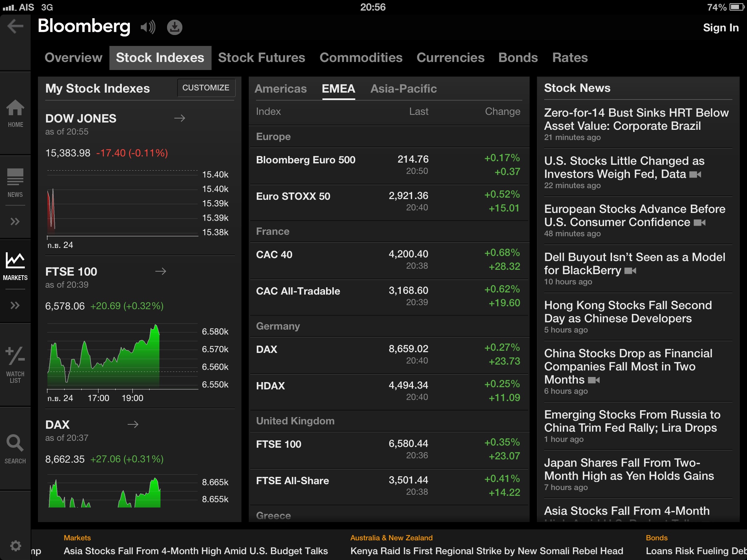Tap the FTSE 100 green chart
The width and height of the screenshot is (747, 560).
(123, 356)
